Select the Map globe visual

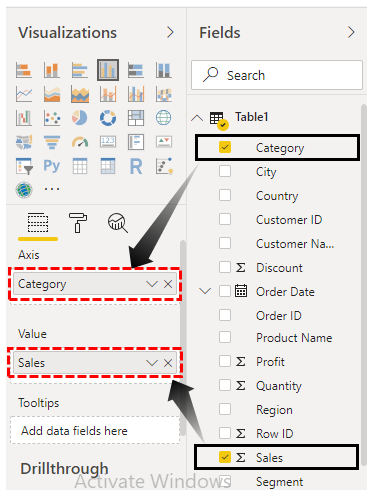164,118
